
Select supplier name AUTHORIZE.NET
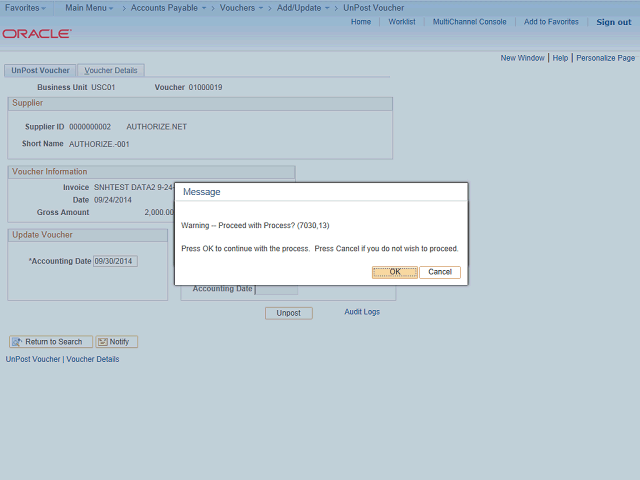[156, 127]
